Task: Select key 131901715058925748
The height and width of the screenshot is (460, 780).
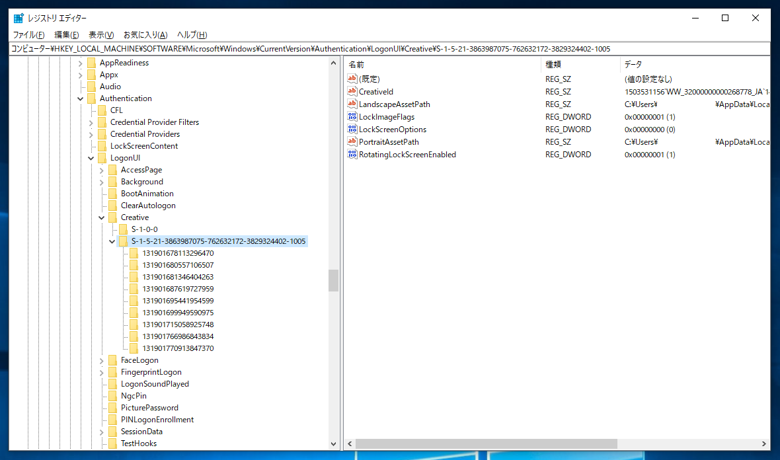Action: tap(178, 325)
